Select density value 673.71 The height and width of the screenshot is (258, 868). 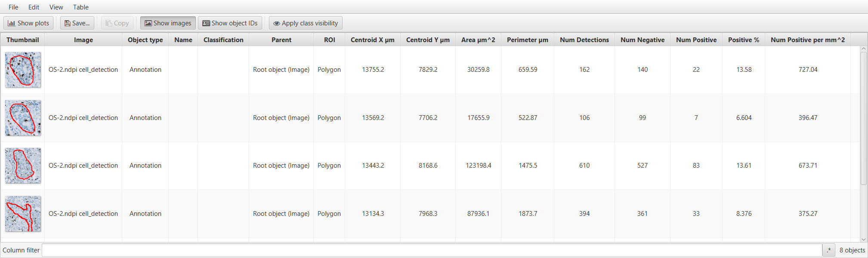coord(808,166)
